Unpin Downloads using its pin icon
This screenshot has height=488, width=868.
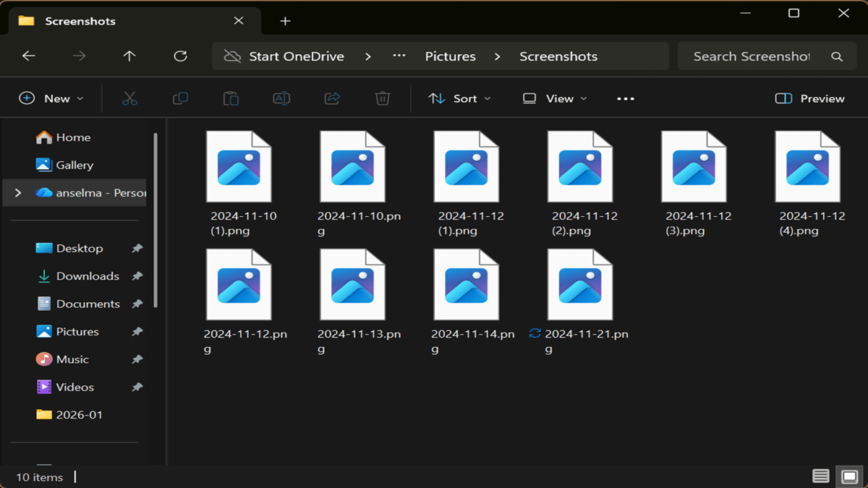(x=137, y=276)
